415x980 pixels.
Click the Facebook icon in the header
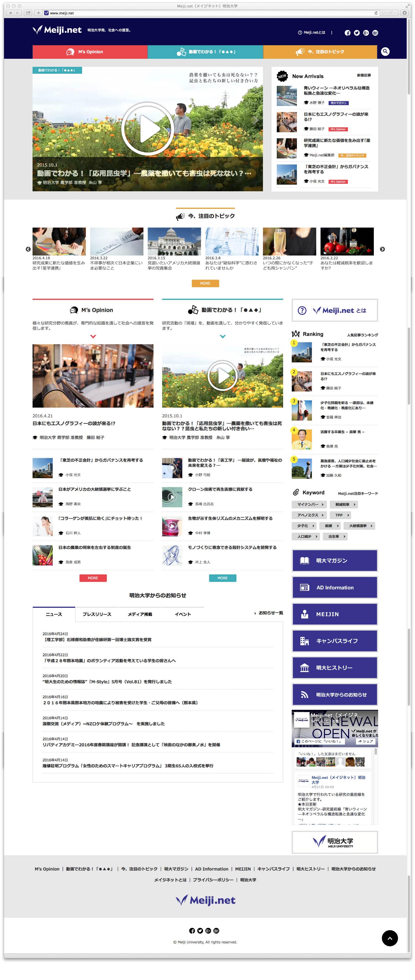pos(347,33)
